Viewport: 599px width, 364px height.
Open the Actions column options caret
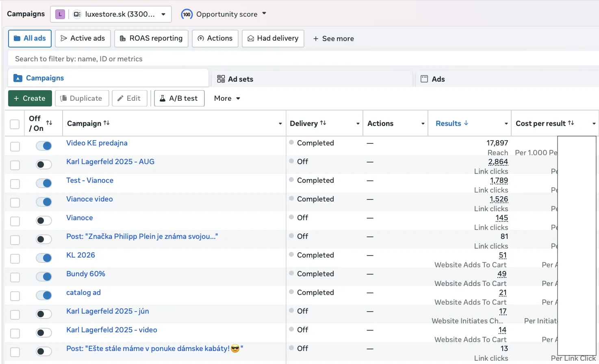click(423, 123)
